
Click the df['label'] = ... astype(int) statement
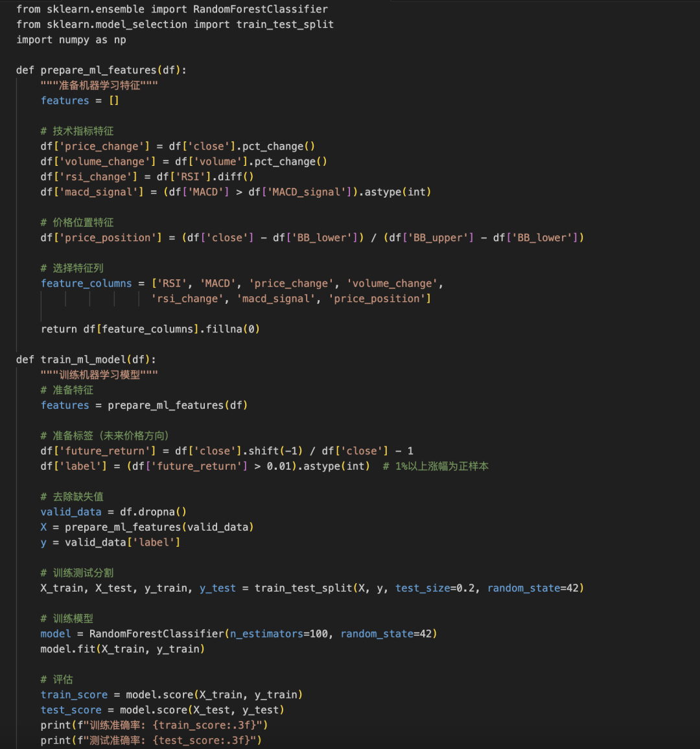pos(205,467)
